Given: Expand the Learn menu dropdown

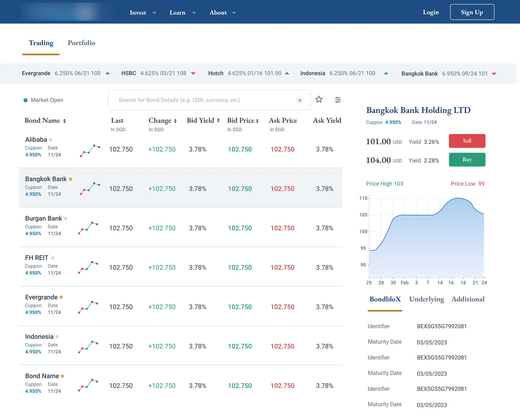Looking at the screenshot, I should click(183, 13).
